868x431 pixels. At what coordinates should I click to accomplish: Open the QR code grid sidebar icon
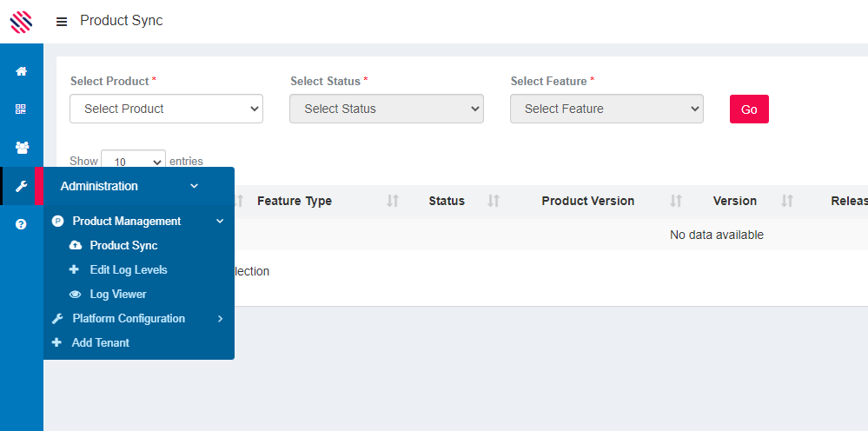click(21, 109)
